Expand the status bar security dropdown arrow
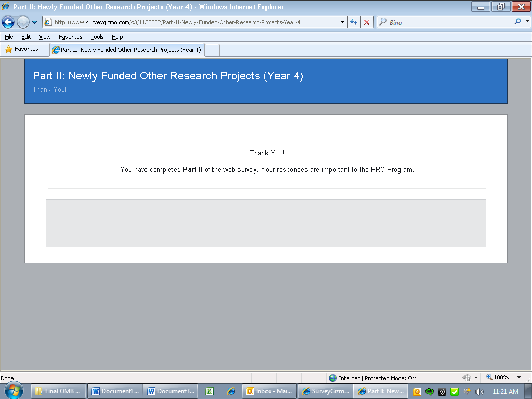This screenshot has height=399, width=532. (x=476, y=378)
